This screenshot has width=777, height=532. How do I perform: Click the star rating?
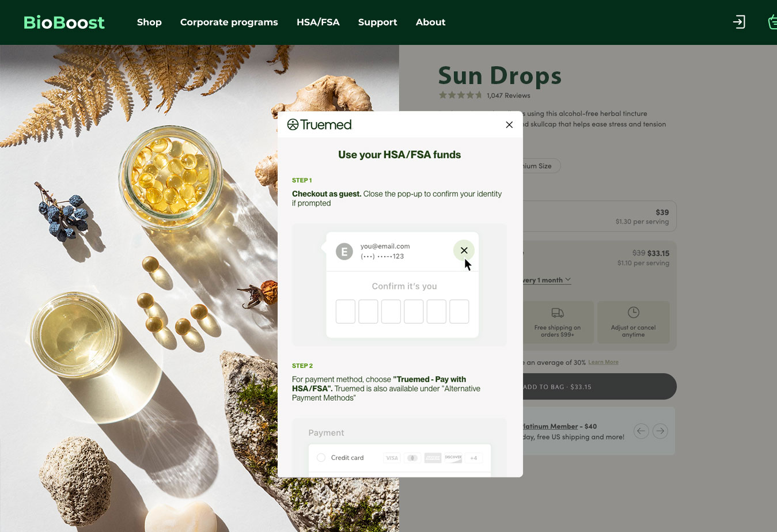pos(460,95)
